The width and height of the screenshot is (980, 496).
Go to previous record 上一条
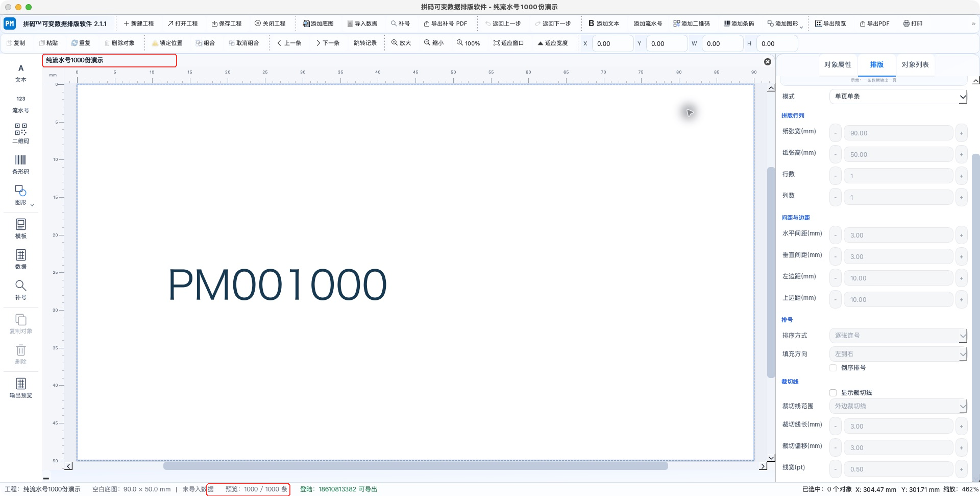tap(289, 43)
